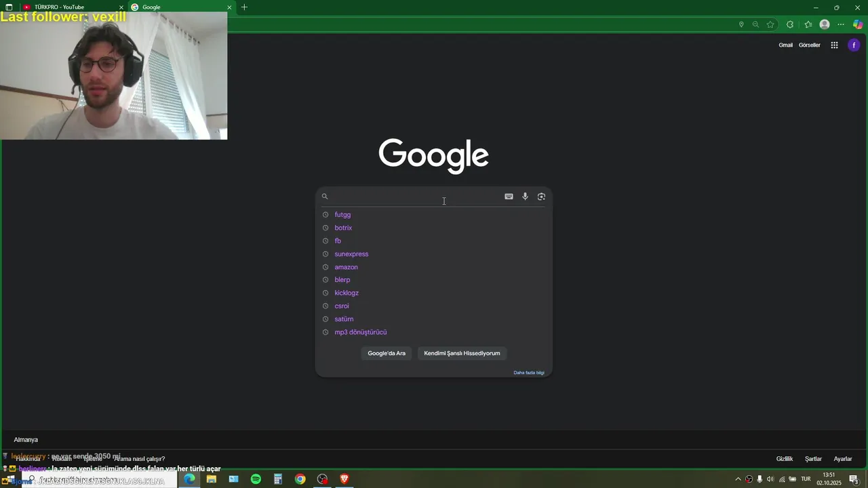Viewport: 868px width, 488px height.
Task: Open Microsoft Edge from the taskbar
Action: (189, 479)
